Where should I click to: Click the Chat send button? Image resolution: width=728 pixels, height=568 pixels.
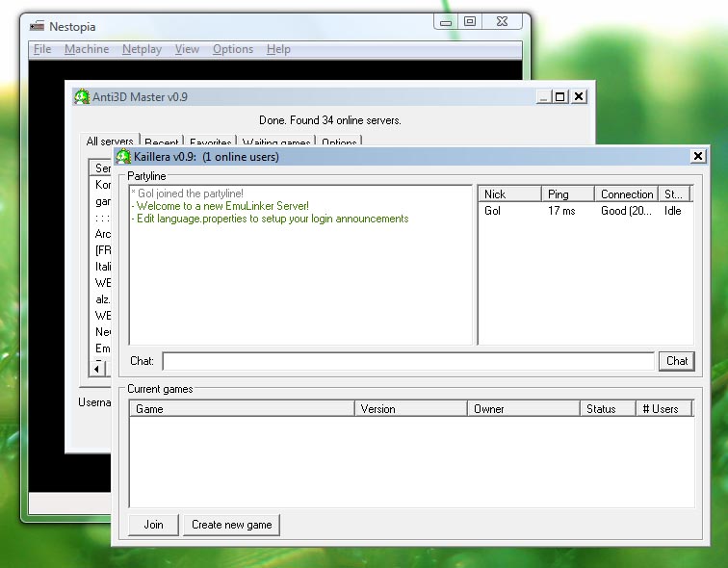[676, 361]
